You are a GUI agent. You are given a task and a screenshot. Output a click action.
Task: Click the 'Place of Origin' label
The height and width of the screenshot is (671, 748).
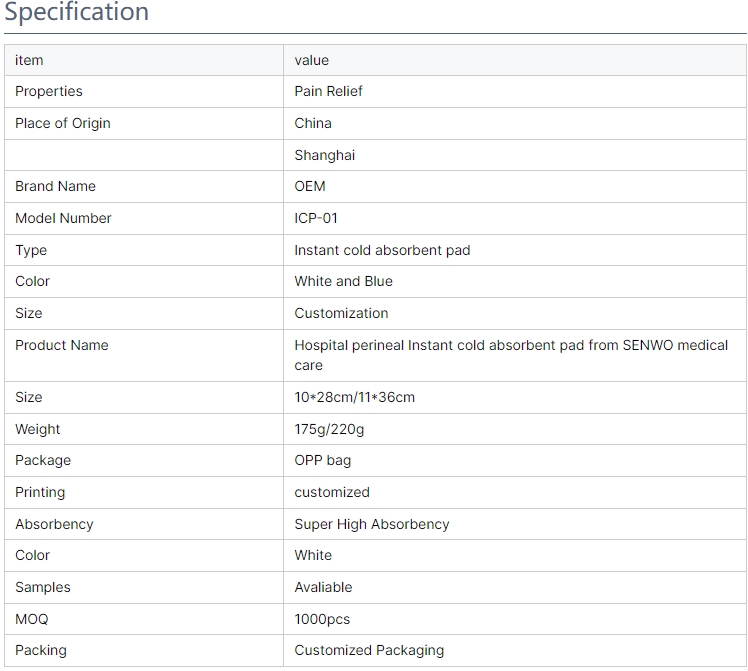(62, 123)
